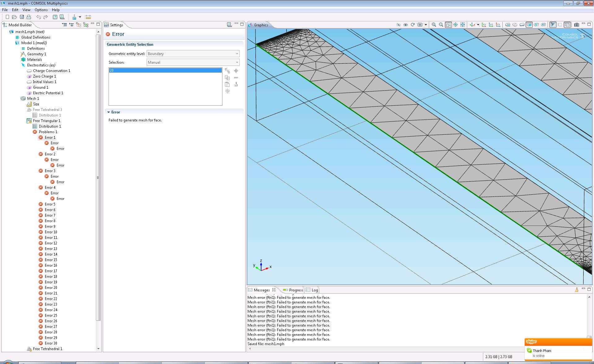
Task: Switch to XY view orientation
Action: (x=484, y=25)
